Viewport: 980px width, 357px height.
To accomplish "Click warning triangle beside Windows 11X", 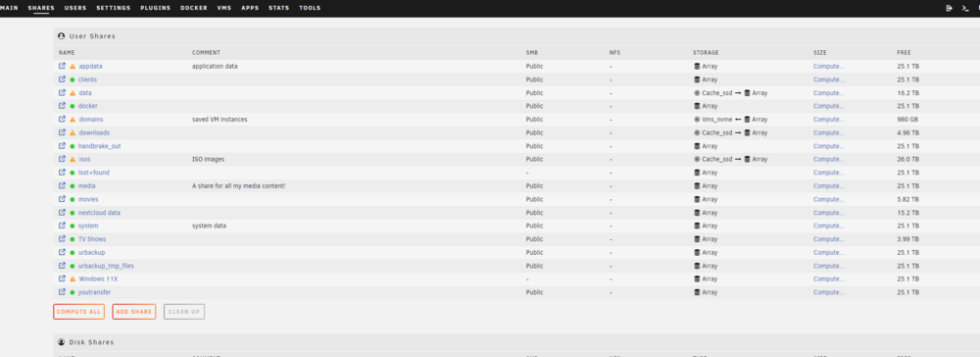I will tap(73, 279).
